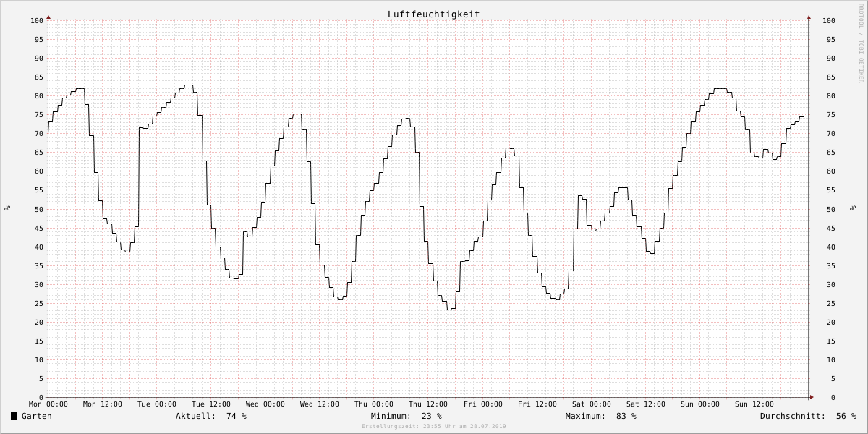Click the Sun 00:00 time axis label
This screenshot has width=868, height=434.
point(700,404)
